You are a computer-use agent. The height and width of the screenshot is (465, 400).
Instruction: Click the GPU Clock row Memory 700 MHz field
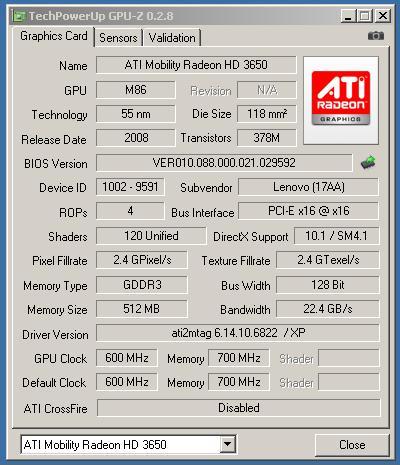pos(239,358)
